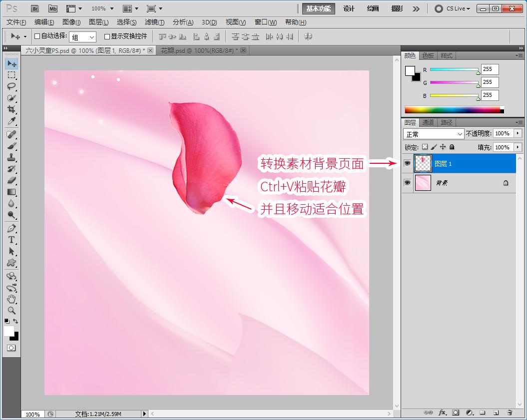Select the Pen tool
Screen dimensions: 527x420
click(x=12, y=229)
